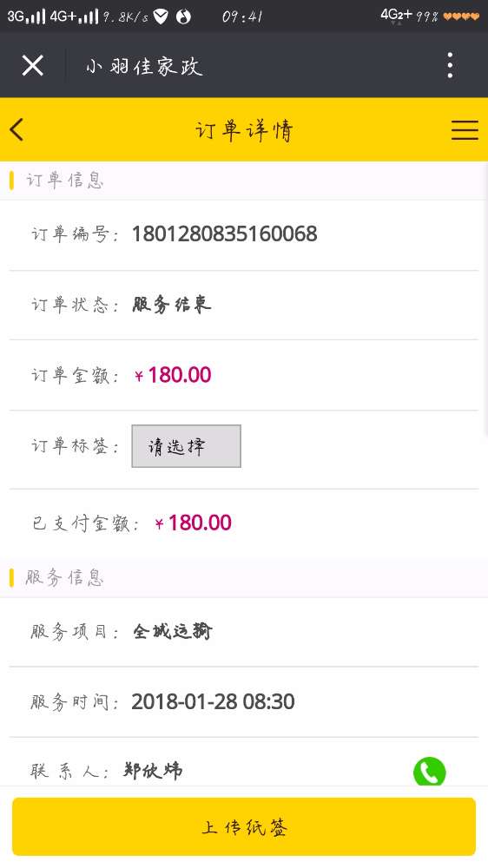488x868 pixels.
Task: Open the three-dot overflow menu
Action: (451, 65)
